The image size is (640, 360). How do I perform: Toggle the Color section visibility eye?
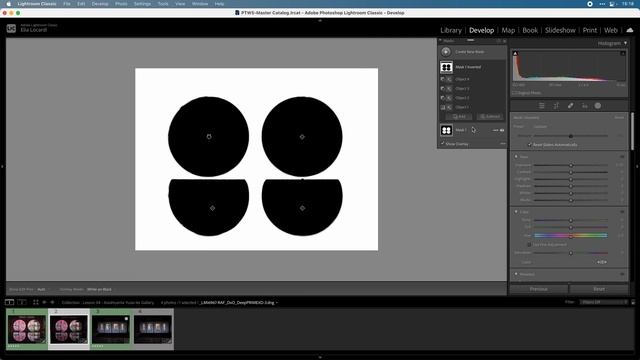pyautogui.click(x=622, y=212)
